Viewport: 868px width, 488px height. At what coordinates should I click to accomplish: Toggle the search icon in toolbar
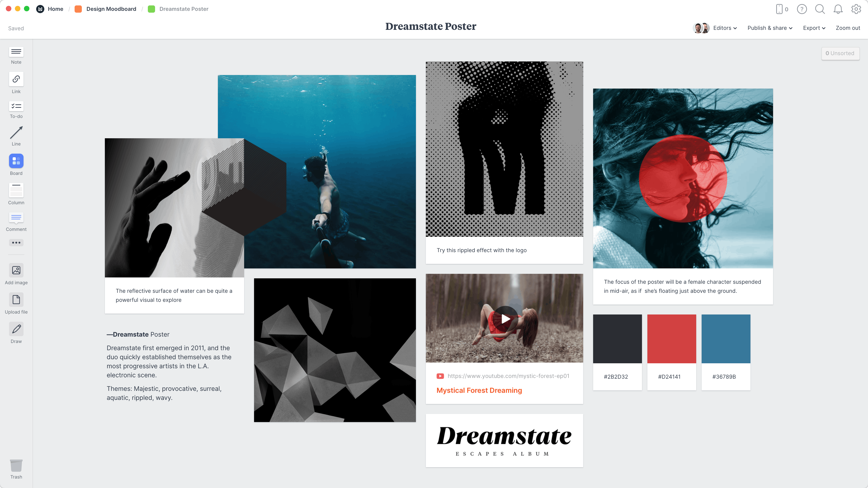tap(820, 8)
